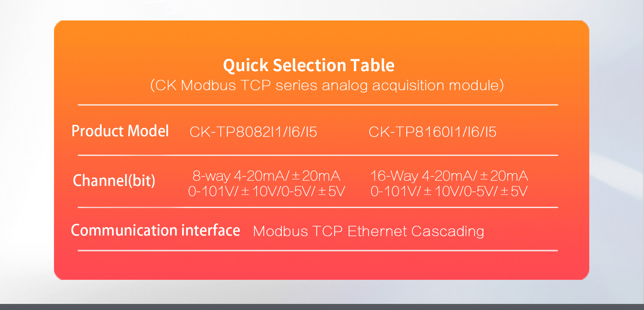Click the 8-way voltage range line 0-101V/±10V
The image size is (644, 310).
pos(267,191)
